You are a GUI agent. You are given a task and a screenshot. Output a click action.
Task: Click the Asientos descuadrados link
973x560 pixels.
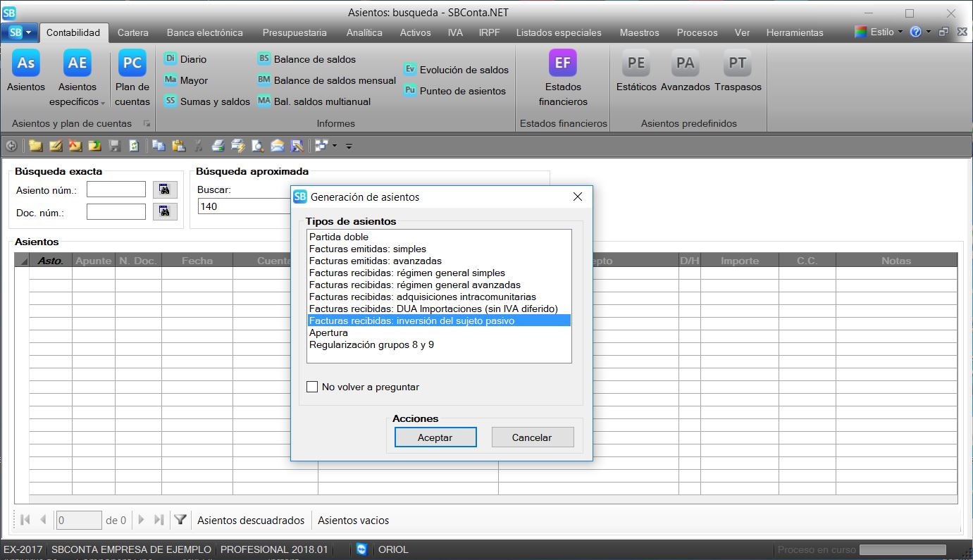coord(251,521)
